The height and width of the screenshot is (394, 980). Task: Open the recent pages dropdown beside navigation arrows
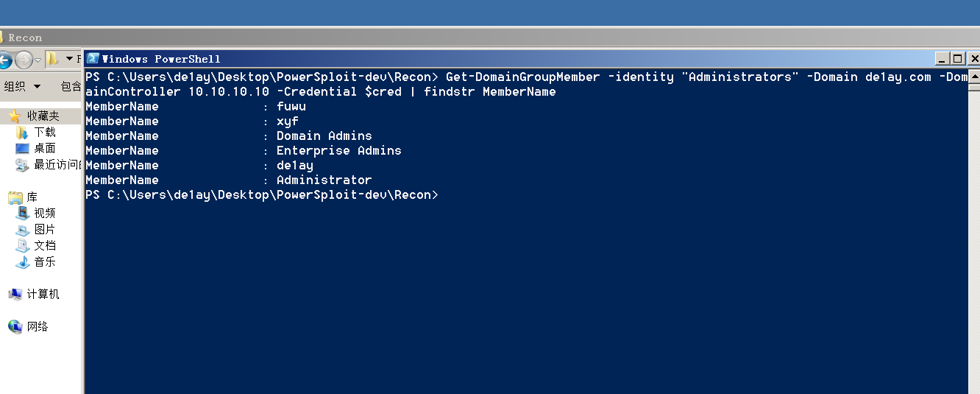click(x=38, y=60)
